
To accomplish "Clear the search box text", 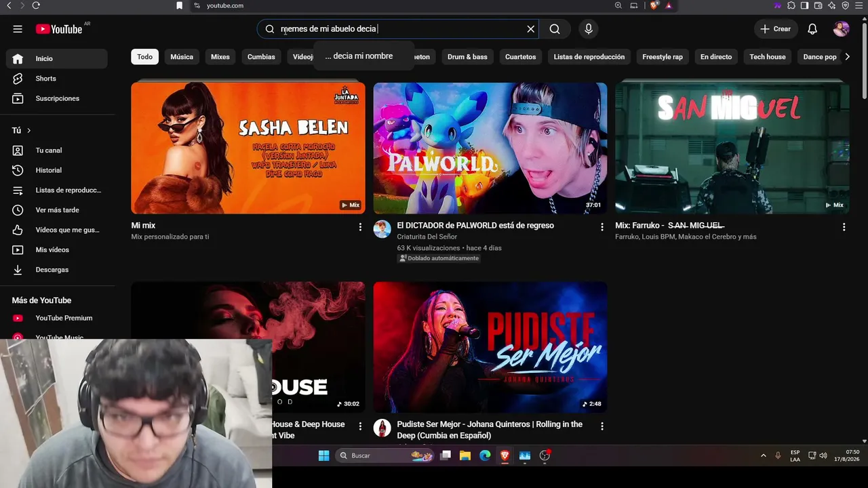I will click(531, 29).
